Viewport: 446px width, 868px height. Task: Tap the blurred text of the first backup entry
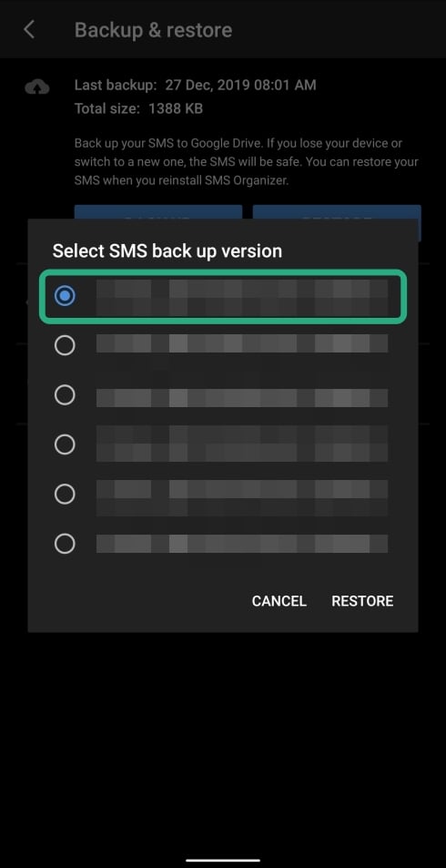pos(242,297)
